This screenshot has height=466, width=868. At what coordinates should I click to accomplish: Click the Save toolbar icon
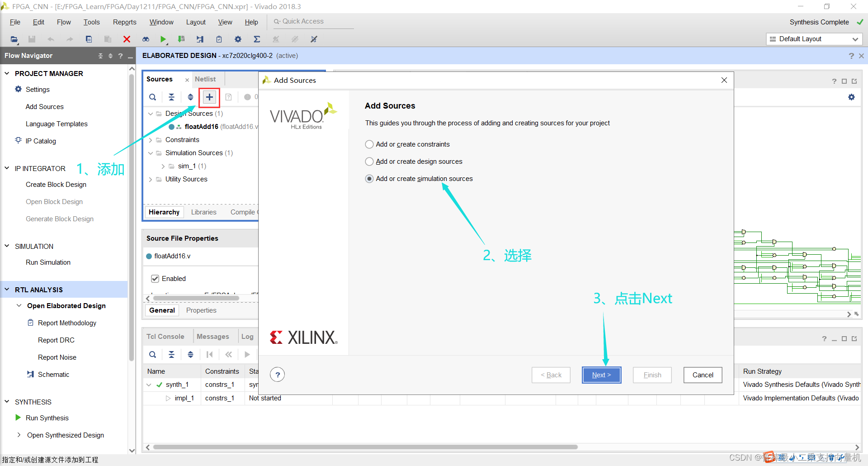(32, 39)
